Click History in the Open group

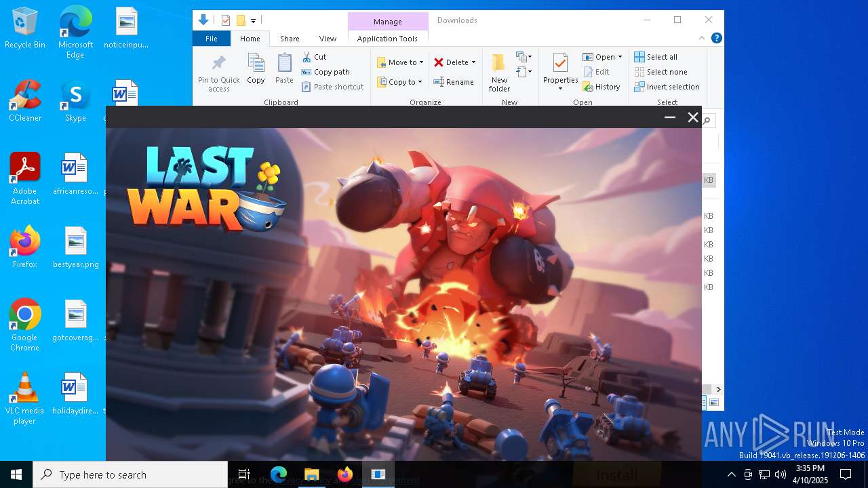click(601, 87)
